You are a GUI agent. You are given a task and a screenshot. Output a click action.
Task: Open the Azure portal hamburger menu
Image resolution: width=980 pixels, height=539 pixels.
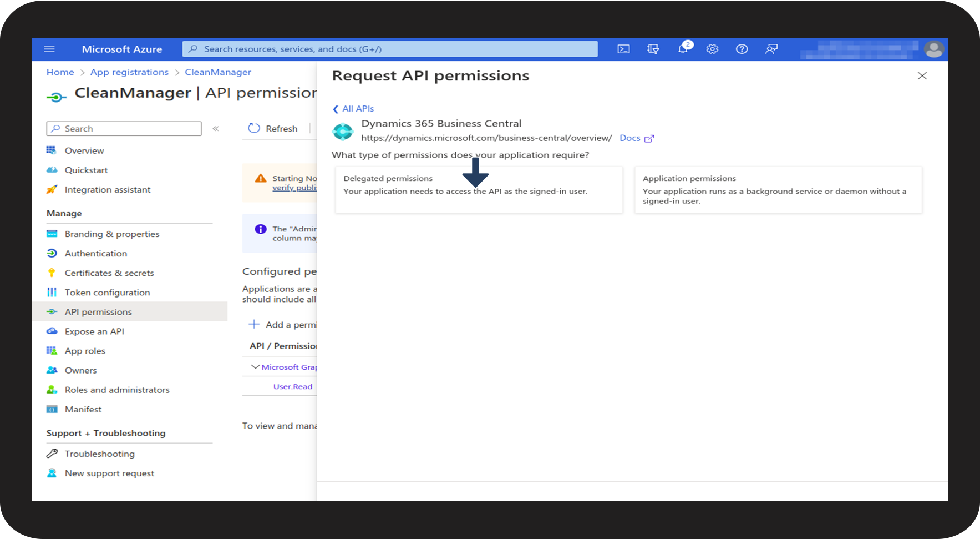(49, 49)
